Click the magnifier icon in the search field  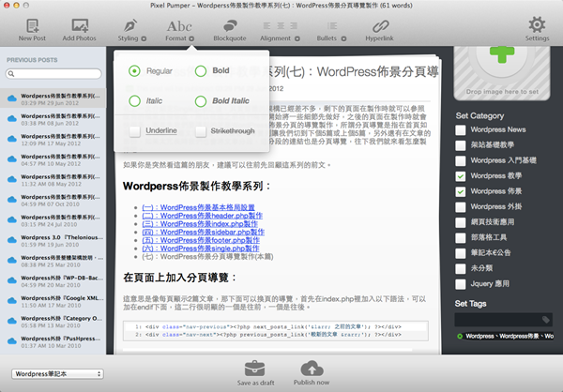point(11,73)
